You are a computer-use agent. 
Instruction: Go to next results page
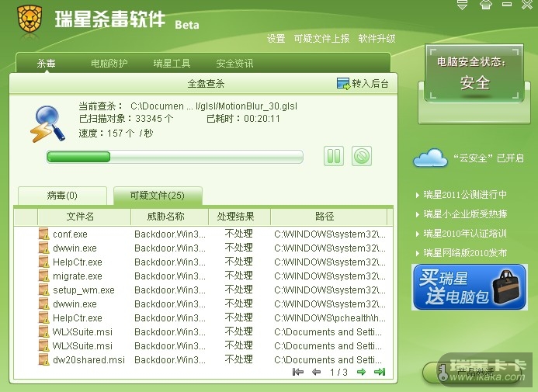361,372
